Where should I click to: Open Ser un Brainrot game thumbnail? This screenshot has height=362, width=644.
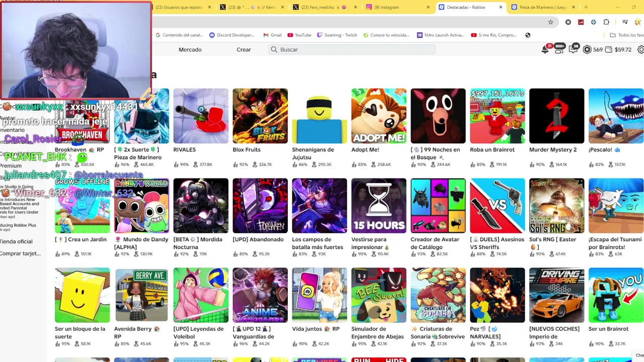616,295
